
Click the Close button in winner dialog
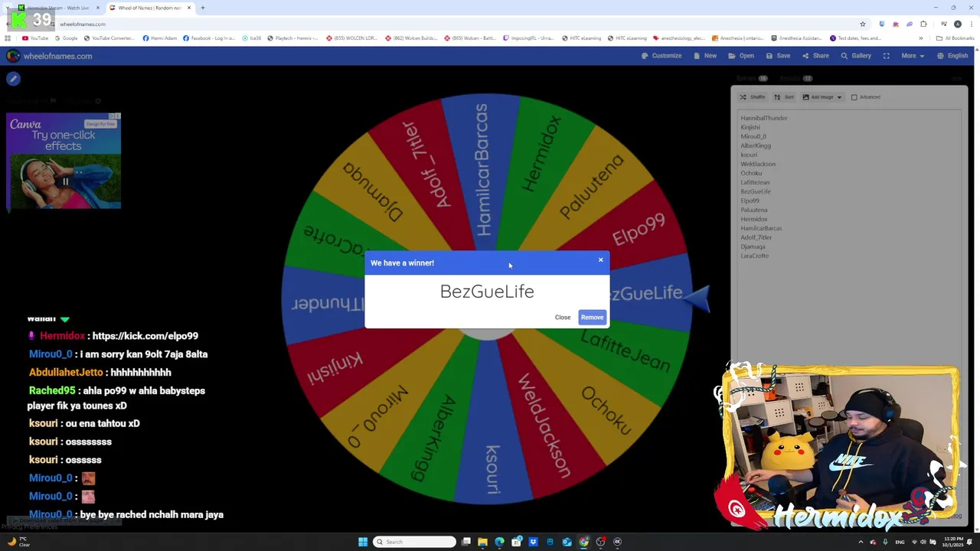point(563,318)
